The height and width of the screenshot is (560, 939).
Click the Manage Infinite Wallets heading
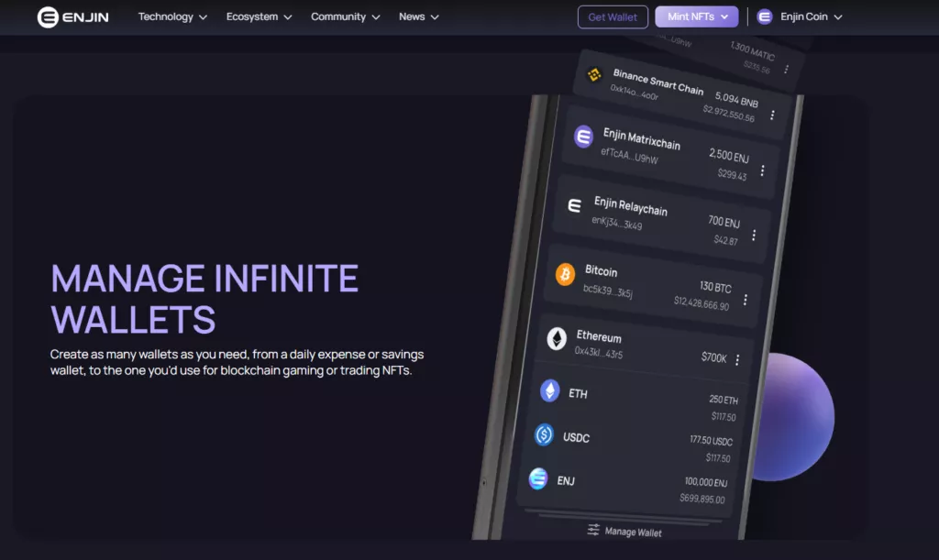[204, 299]
